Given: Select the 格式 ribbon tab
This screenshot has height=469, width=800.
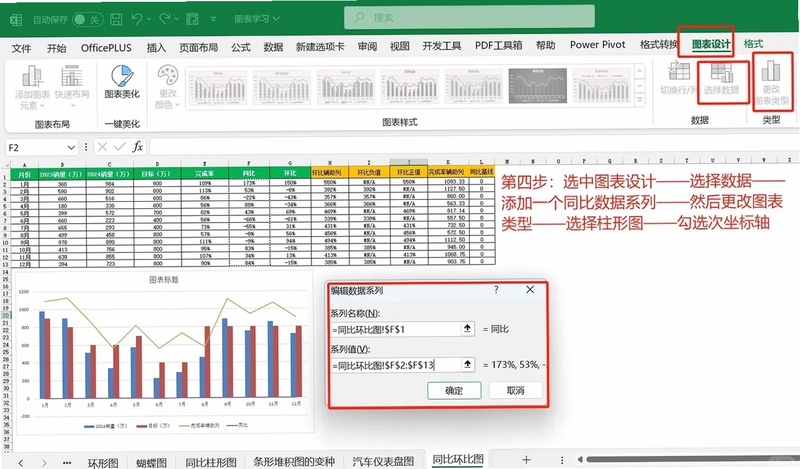Looking at the screenshot, I should click(753, 44).
